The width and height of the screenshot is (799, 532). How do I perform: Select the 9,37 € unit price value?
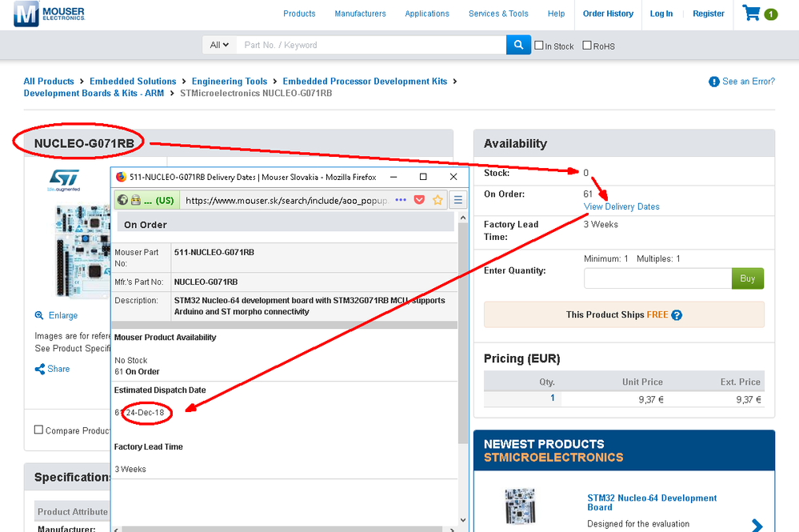tap(651, 399)
